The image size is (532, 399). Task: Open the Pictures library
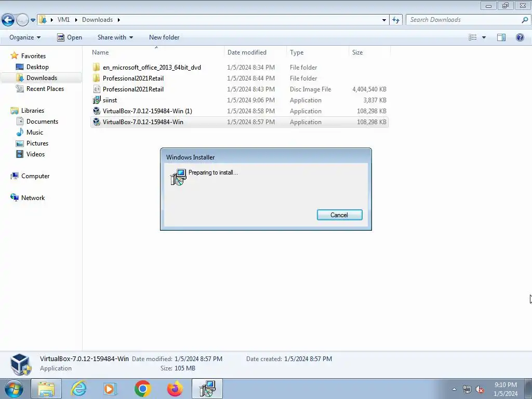pyautogui.click(x=37, y=143)
